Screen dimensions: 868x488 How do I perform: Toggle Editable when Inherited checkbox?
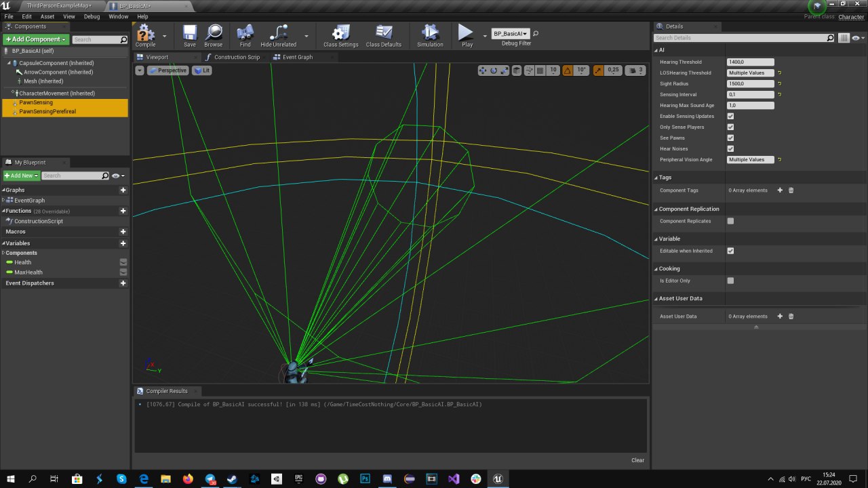[x=730, y=251]
